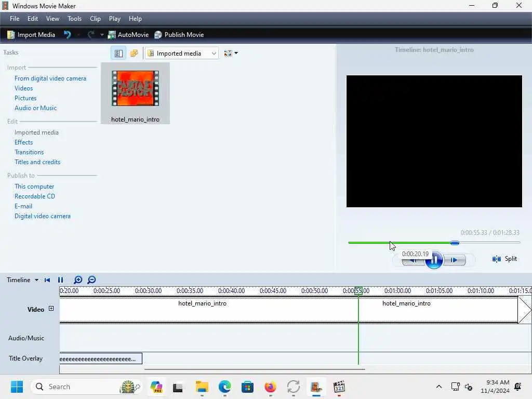The height and width of the screenshot is (399, 532).
Task: Click the Movie Maker taskbar icon
Action: (x=316, y=387)
